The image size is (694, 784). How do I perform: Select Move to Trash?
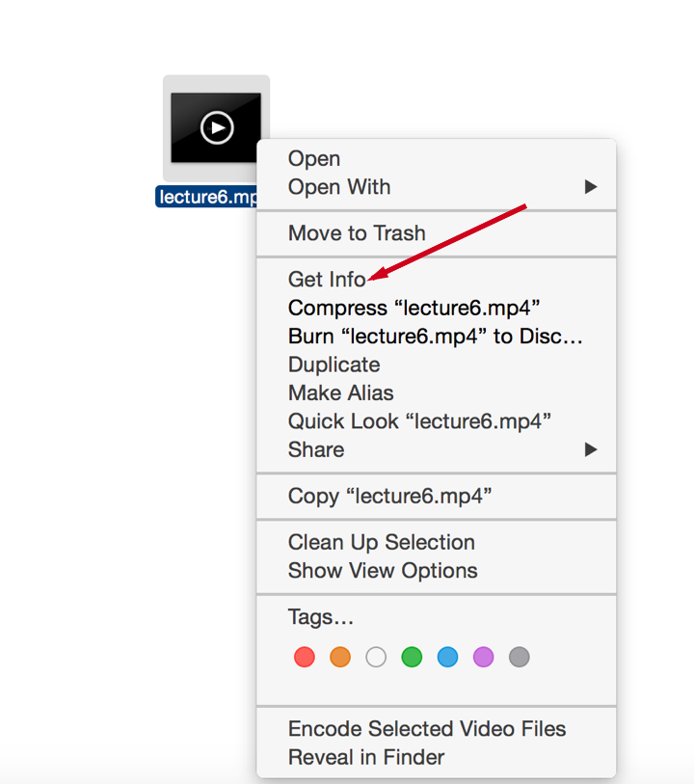point(357,233)
